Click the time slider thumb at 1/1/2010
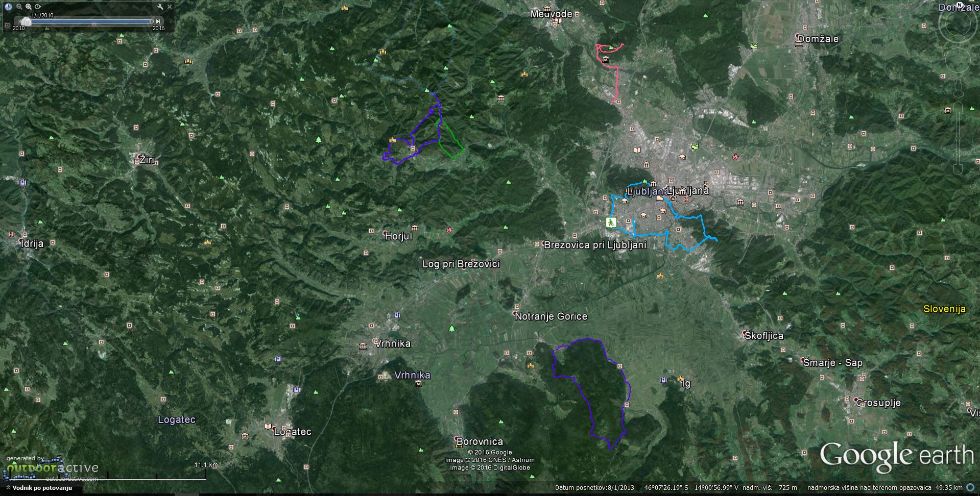 [x=26, y=21]
